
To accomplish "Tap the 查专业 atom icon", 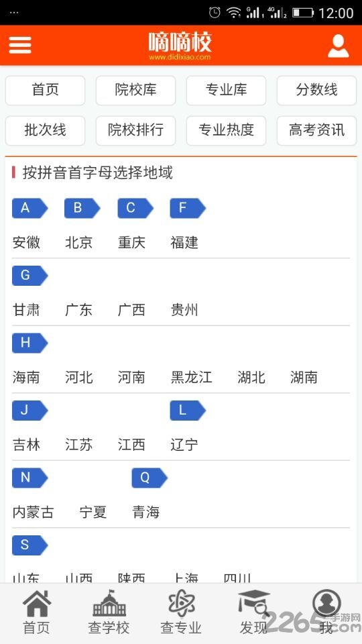I will coord(181,603).
